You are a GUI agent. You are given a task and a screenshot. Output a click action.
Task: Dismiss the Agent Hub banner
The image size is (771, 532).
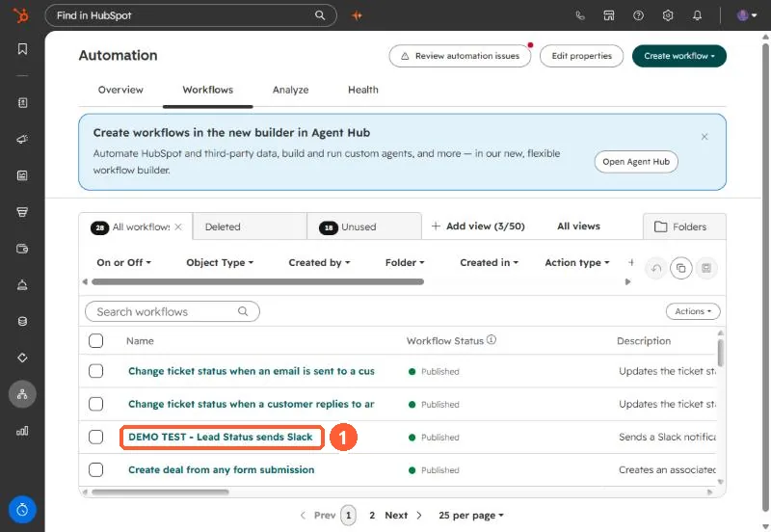point(705,137)
